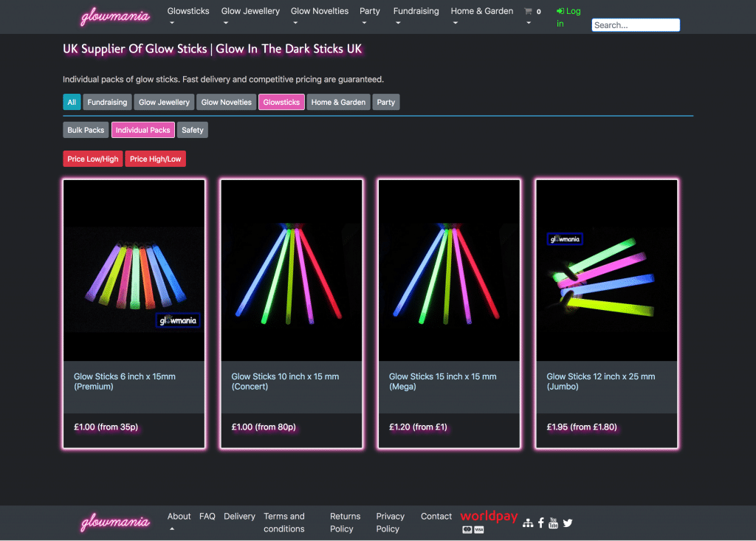Select the Home & Garden category filter button

338,102
